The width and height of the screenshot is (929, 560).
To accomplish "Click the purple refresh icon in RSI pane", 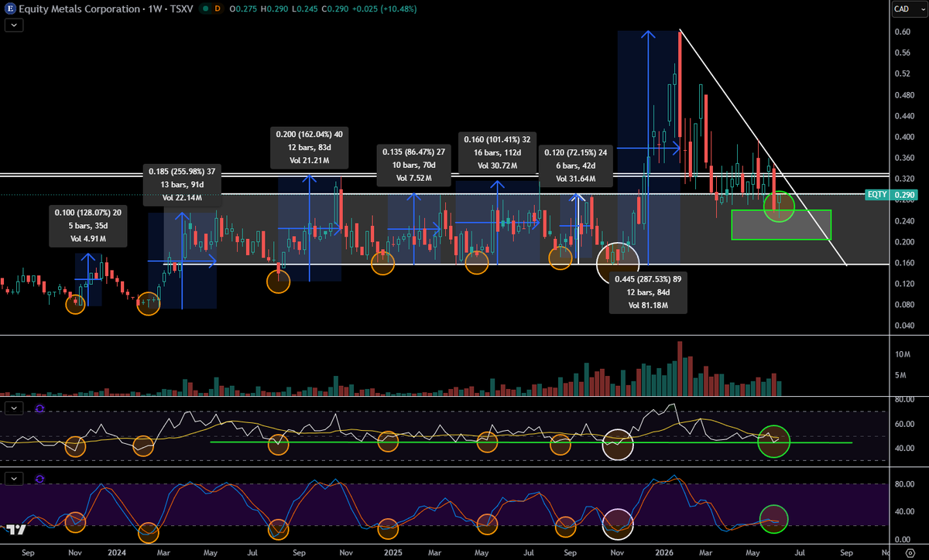I will point(39,407).
